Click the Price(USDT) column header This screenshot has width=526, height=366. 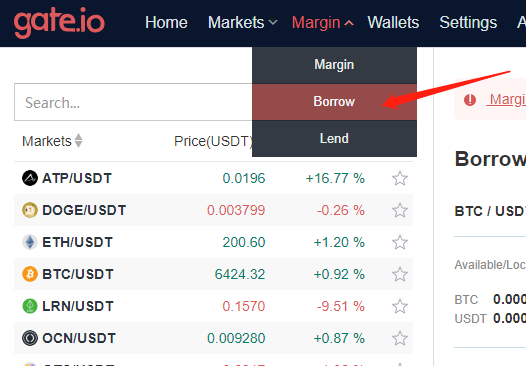(213, 141)
